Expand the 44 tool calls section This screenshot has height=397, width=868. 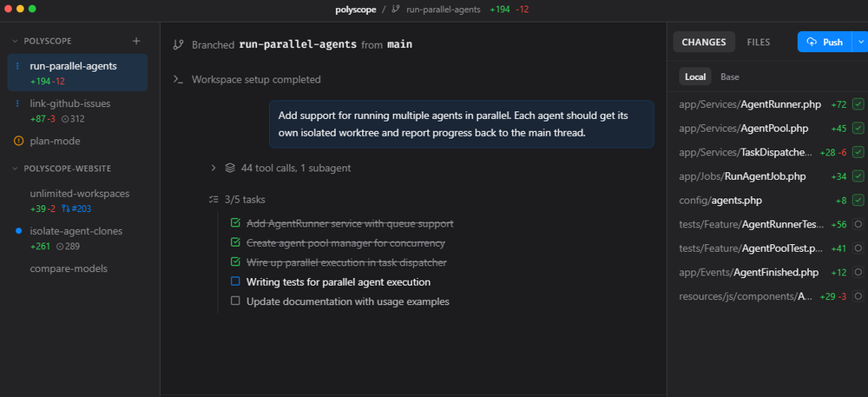213,168
